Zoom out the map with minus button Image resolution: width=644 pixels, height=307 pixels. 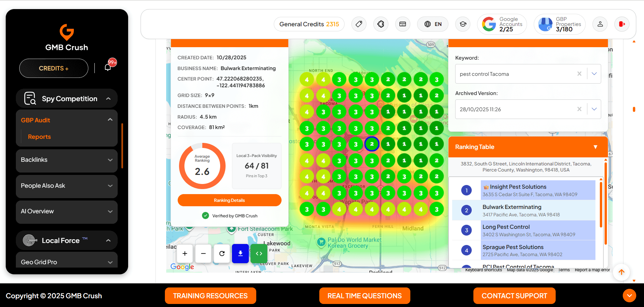click(x=203, y=253)
